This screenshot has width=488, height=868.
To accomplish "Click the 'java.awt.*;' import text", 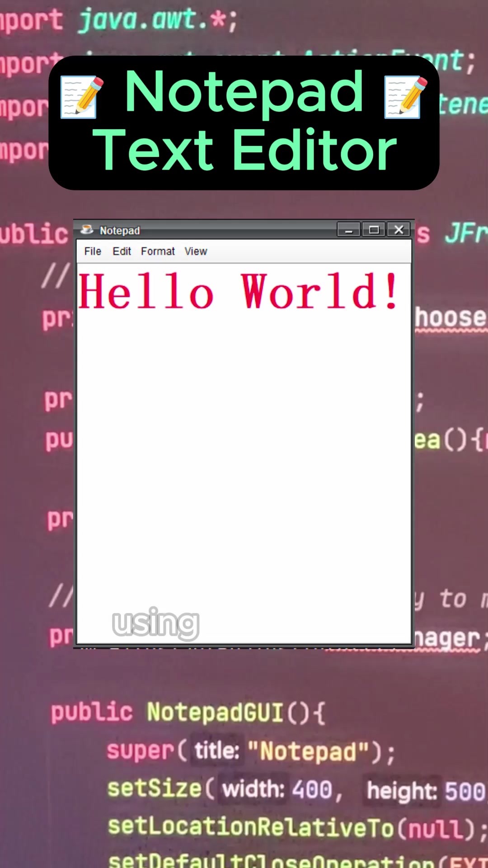I will [158, 20].
